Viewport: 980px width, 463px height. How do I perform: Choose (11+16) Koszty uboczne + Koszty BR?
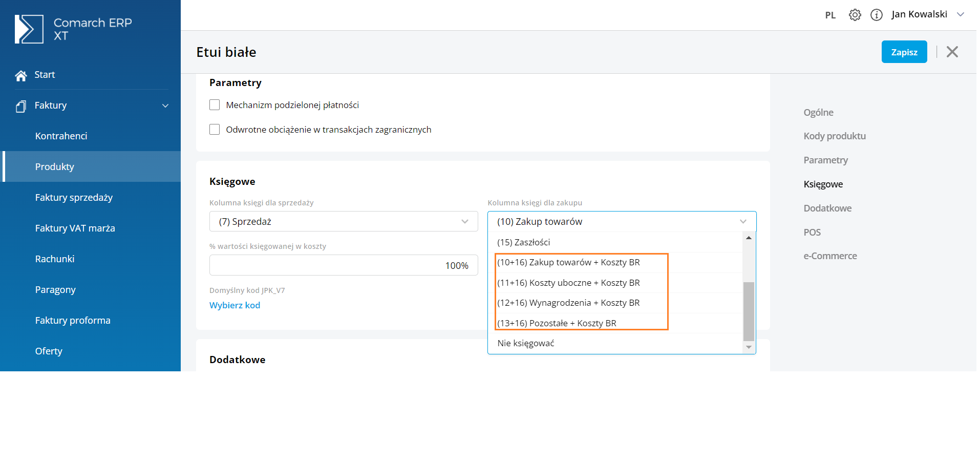click(615, 283)
